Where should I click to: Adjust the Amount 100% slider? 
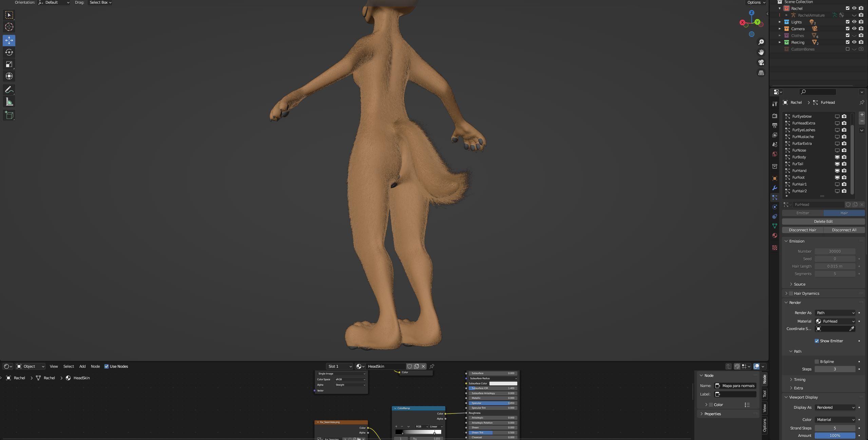click(x=835, y=436)
